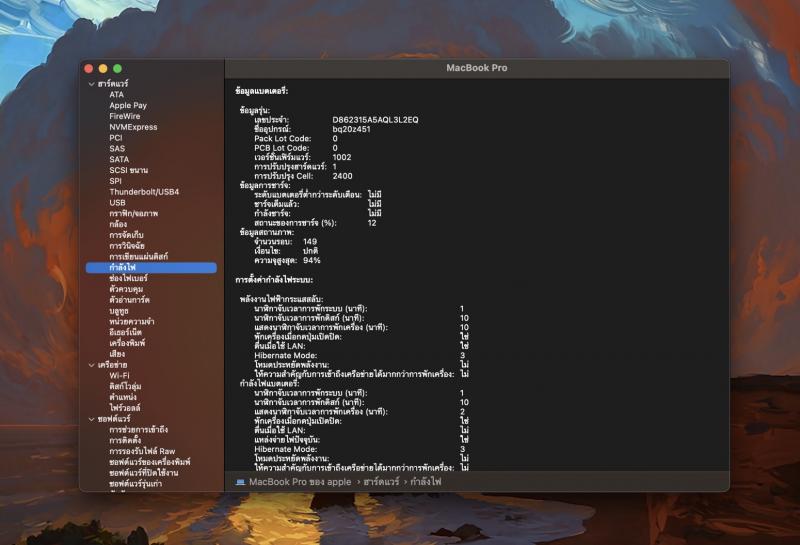Select ตำแหน่ง under เครือข่าย
The height and width of the screenshot is (545, 800).
(x=122, y=397)
